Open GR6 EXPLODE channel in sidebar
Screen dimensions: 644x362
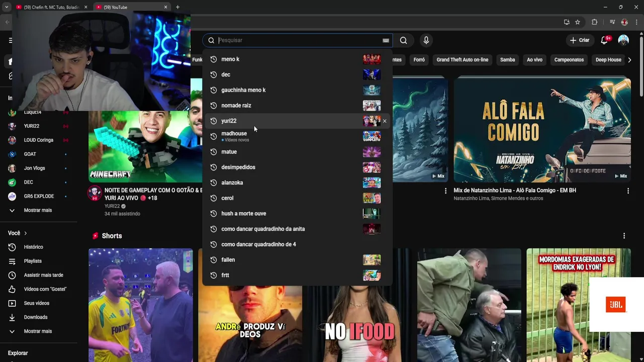[38, 197]
